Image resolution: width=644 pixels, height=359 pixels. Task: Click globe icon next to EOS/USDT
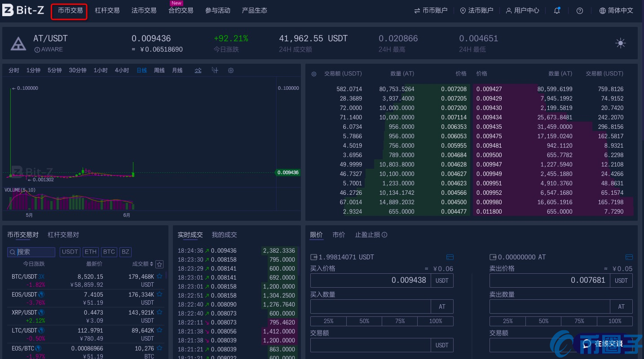click(x=41, y=294)
